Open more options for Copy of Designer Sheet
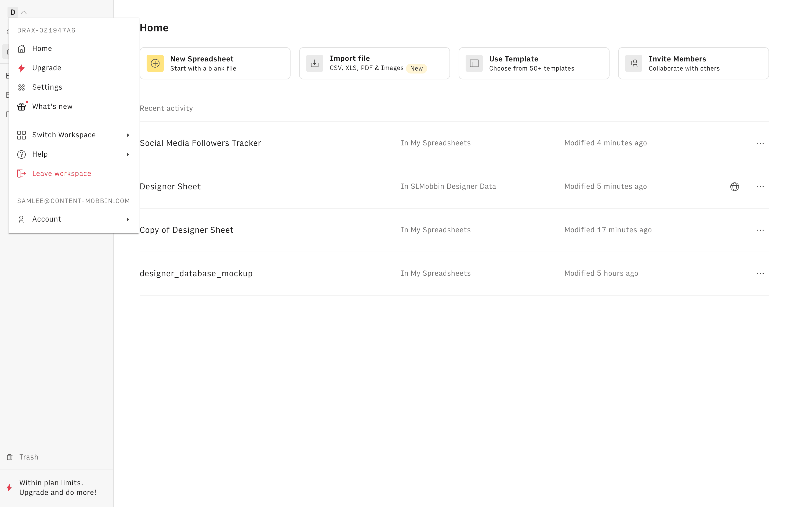 (760, 230)
